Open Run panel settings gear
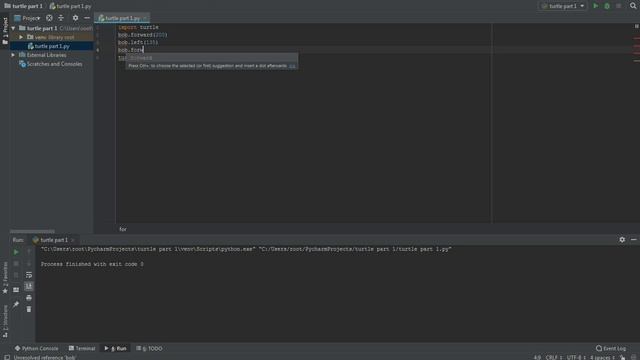This screenshot has height=360, width=640. coord(622,240)
